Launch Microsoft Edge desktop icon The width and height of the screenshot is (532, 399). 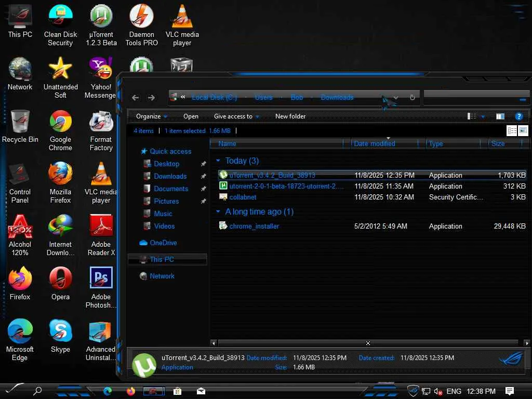(x=20, y=340)
